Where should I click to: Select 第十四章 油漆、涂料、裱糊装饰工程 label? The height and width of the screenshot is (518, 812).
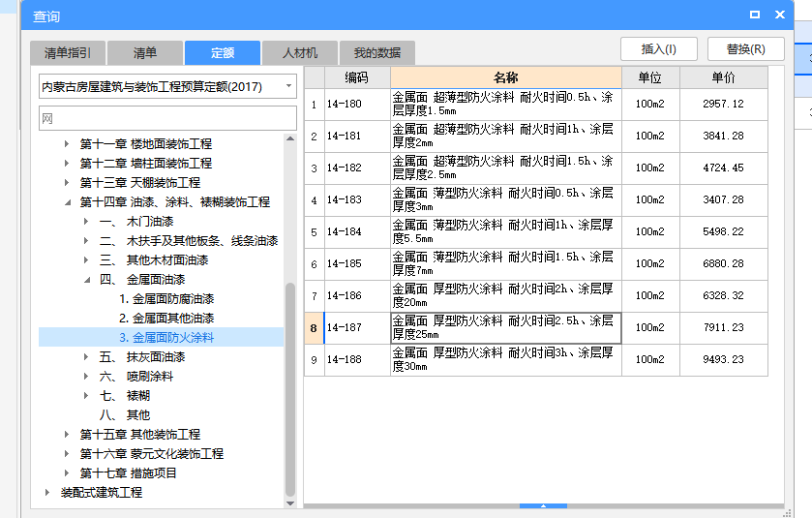coord(175,202)
